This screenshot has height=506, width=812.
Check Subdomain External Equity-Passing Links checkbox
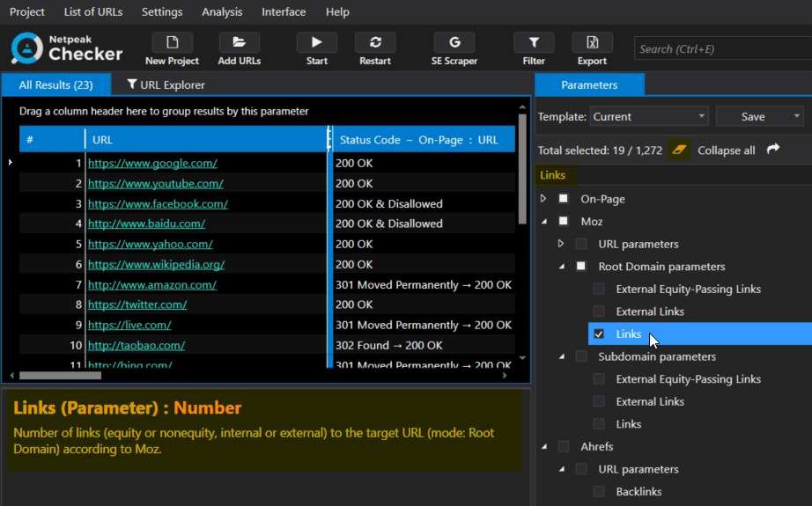tap(599, 378)
